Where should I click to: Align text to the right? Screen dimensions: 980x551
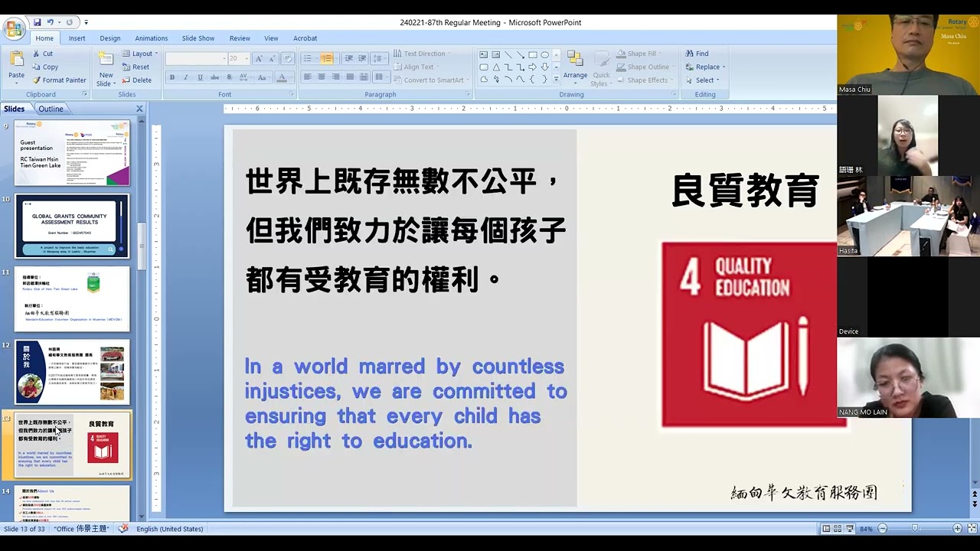coord(335,77)
